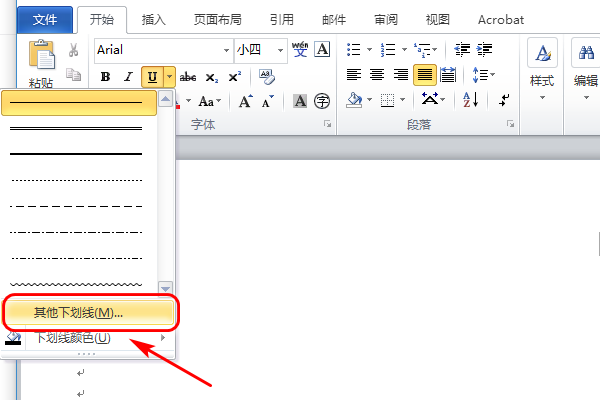
Task: Toggle subscript formatting
Action: pyautogui.click(x=212, y=78)
